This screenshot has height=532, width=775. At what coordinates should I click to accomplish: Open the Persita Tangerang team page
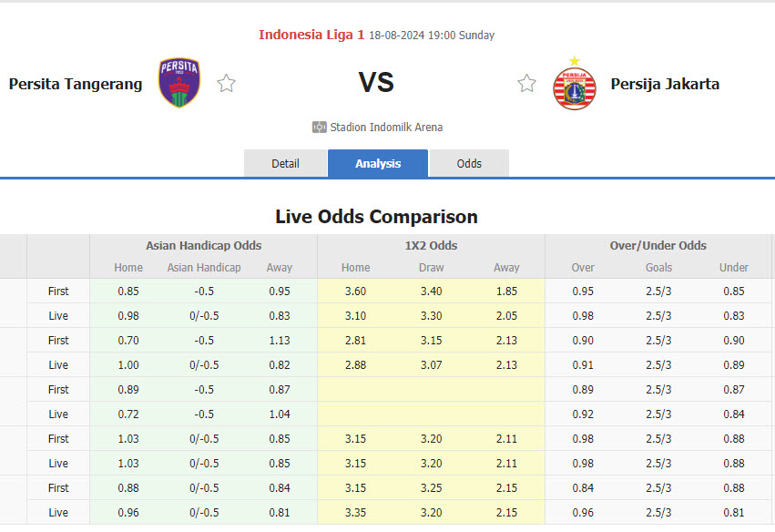click(x=75, y=84)
